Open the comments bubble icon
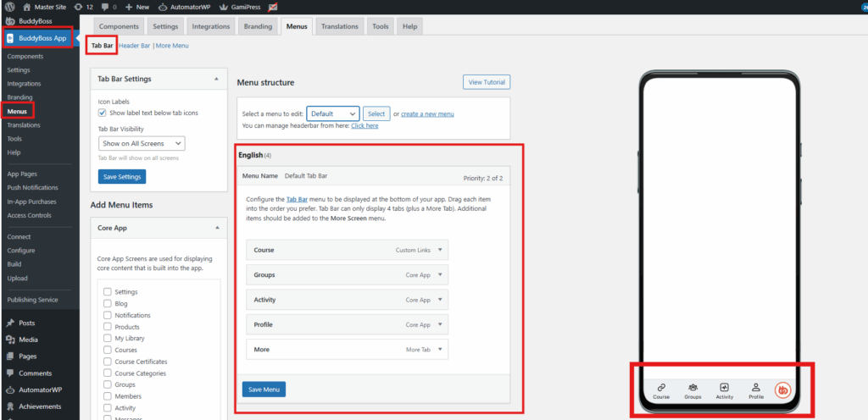This screenshot has height=420, width=868. tap(104, 7)
